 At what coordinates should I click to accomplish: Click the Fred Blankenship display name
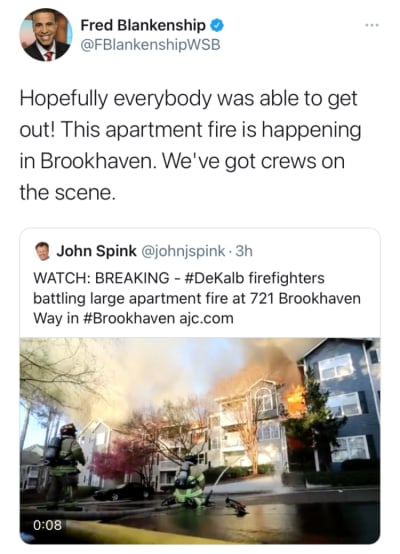point(143,25)
